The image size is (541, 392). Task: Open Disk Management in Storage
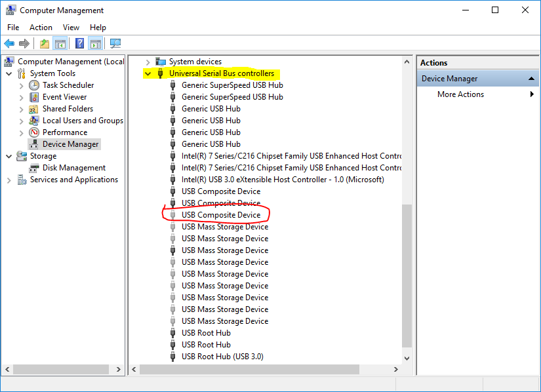click(x=73, y=168)
